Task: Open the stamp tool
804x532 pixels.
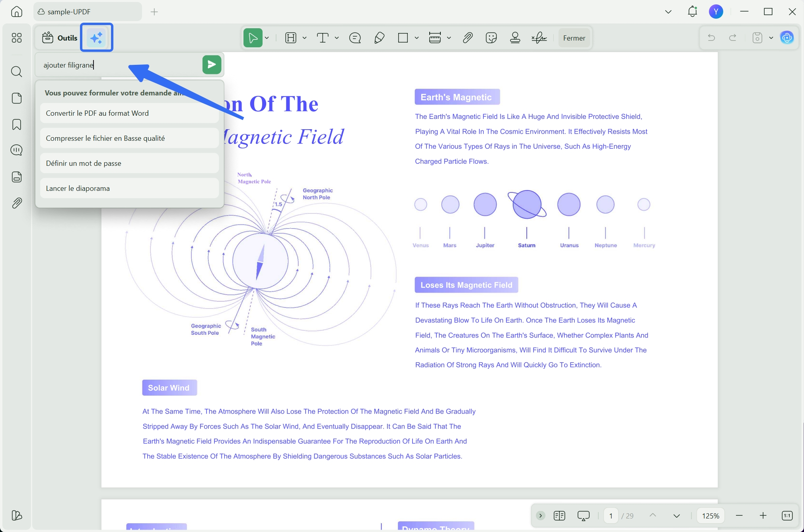Action: pos(515,38)
